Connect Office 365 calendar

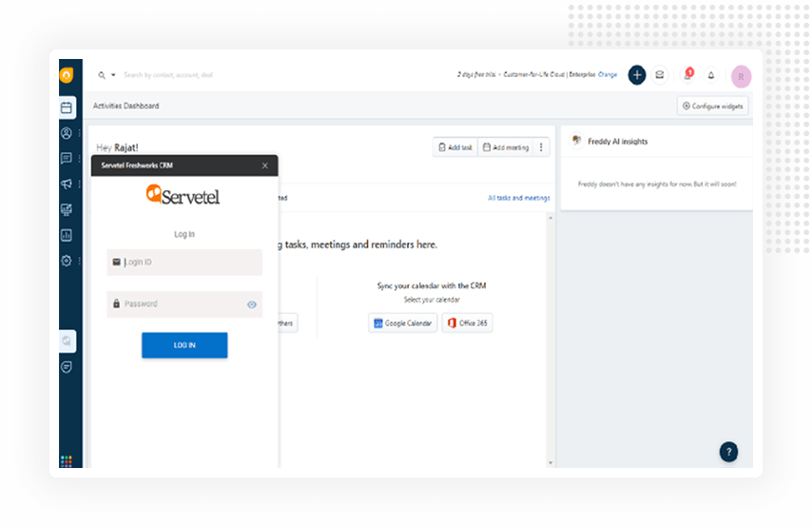coord(467,322)
